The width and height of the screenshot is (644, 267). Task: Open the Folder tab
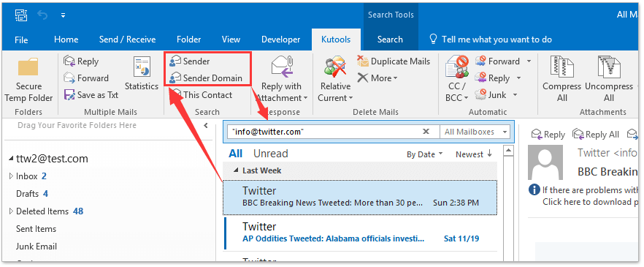coord(189,40)
